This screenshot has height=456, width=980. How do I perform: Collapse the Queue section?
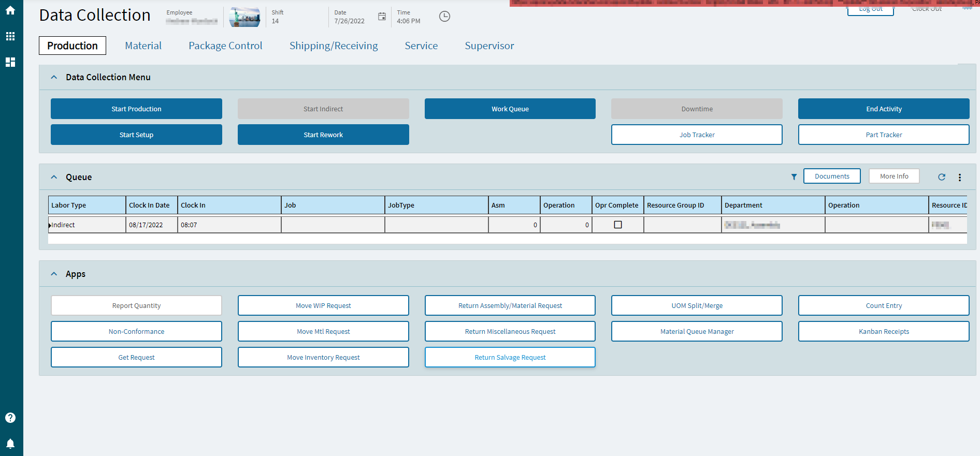(x=54, y=177)
